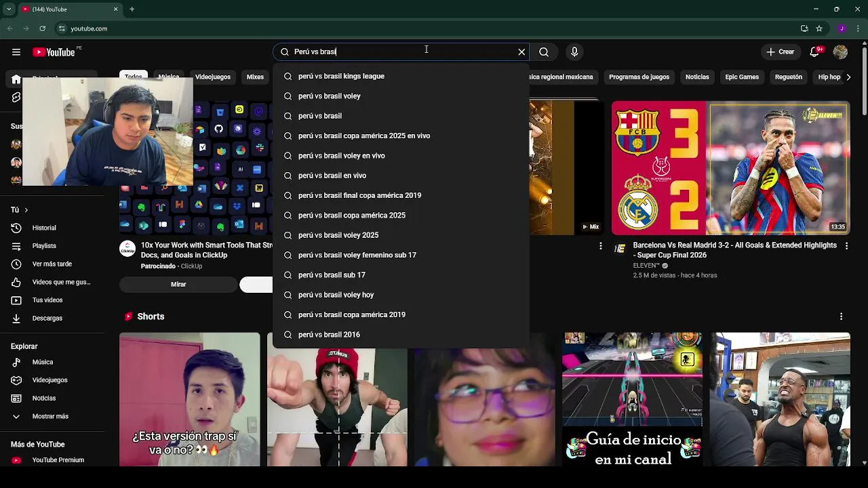
Task: Pick suggestion perú vs brasil final copa américa 2019
Action: [x=401, y=196]
